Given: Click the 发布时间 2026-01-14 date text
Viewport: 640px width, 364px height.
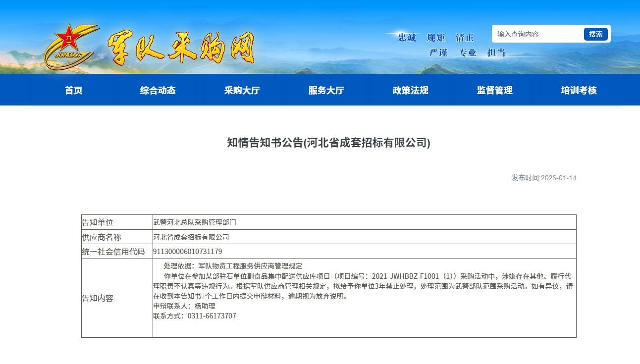Looking at the screenshot, I should click(543, 178).
